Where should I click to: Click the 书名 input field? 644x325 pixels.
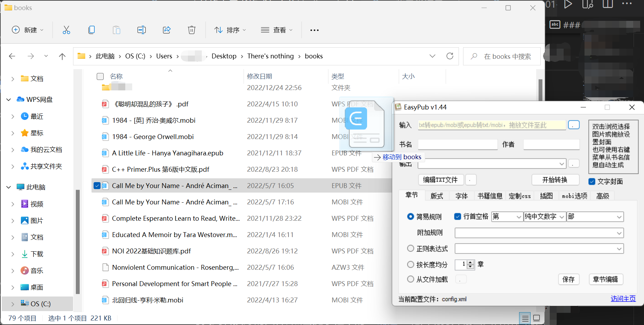458,144
